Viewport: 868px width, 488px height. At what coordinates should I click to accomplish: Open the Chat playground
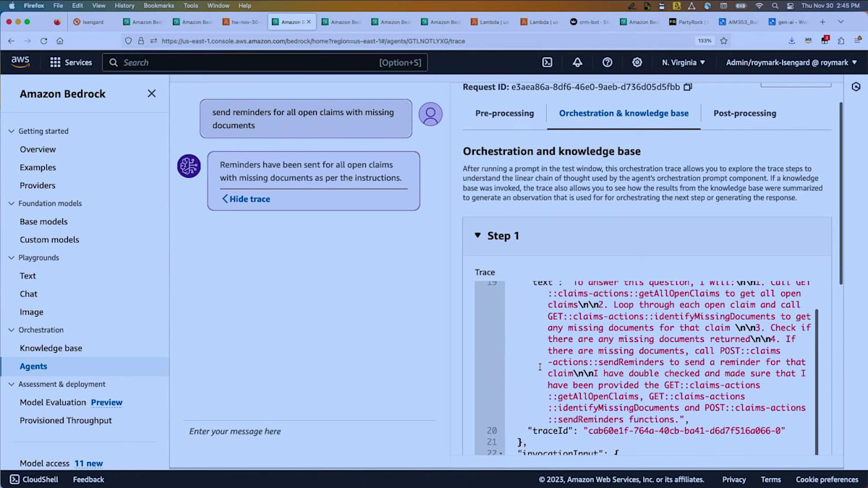click(x=28, y=294)
